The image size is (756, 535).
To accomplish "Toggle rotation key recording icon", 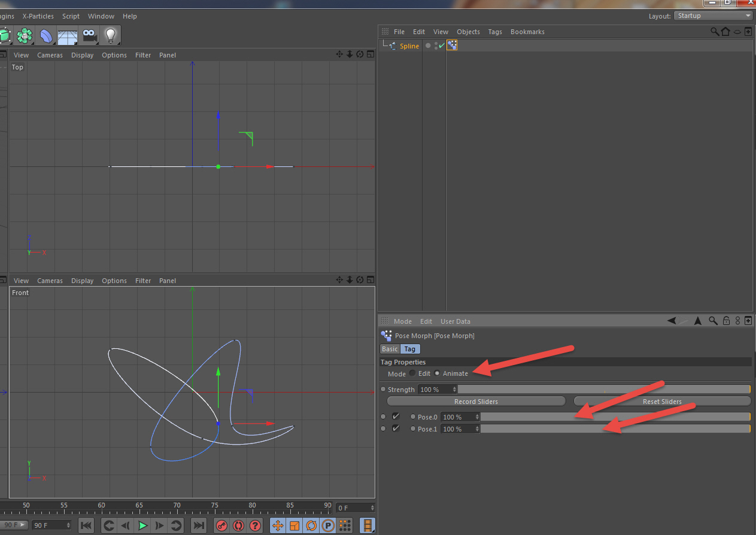I will point(311,525).
